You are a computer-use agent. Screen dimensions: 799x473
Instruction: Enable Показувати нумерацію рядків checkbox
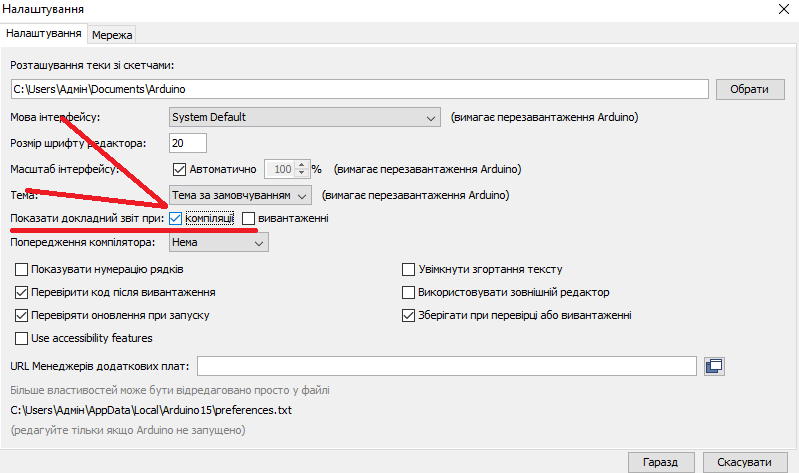click(x=22, y=269)
